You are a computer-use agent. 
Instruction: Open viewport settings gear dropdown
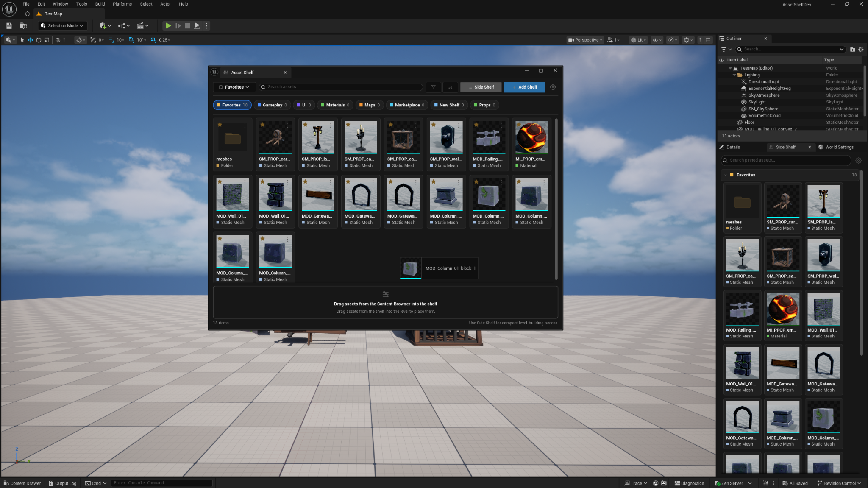pos(688,40)
